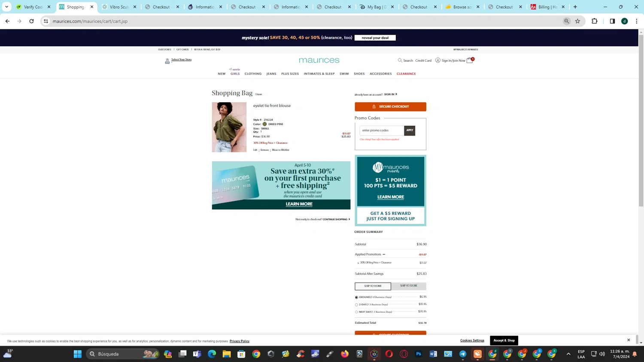644x362 pixels.
Task: Close the cookie banner with the X
Action: tap(629, 340)
